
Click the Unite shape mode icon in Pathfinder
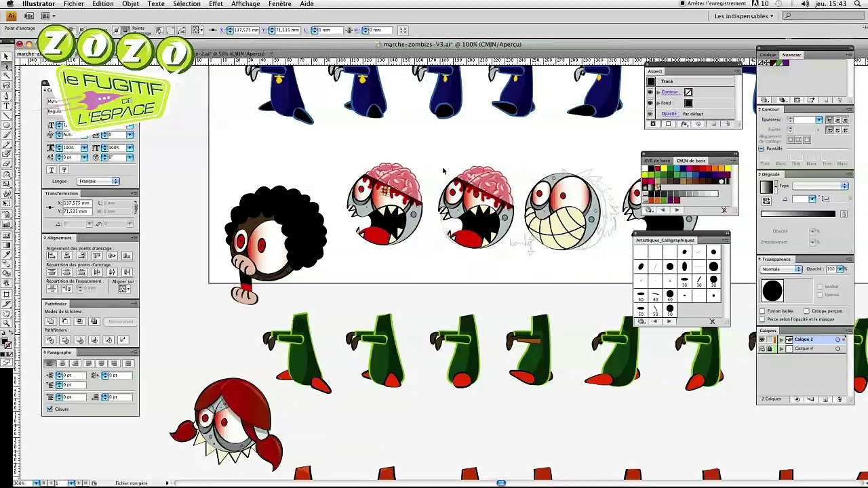(x=50, y=321)
